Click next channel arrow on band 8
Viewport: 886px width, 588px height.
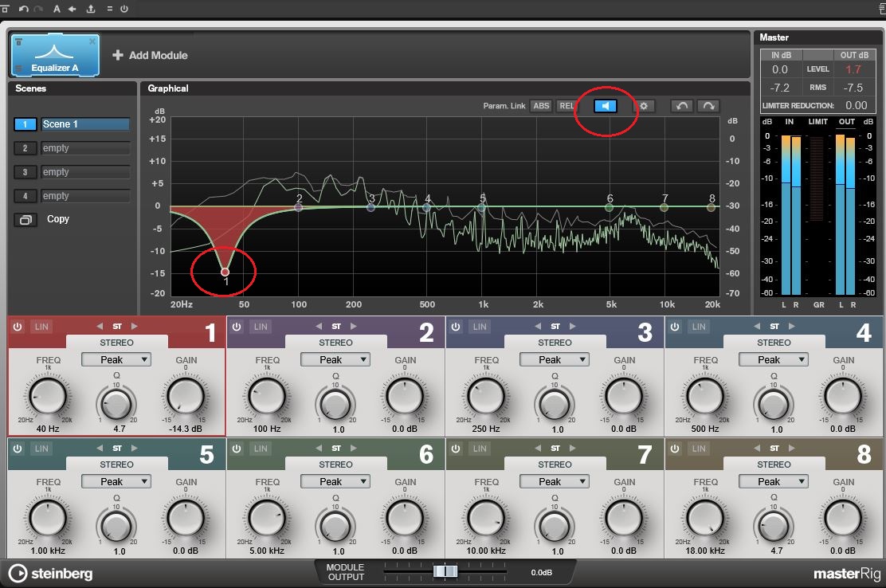click(792, 448)
